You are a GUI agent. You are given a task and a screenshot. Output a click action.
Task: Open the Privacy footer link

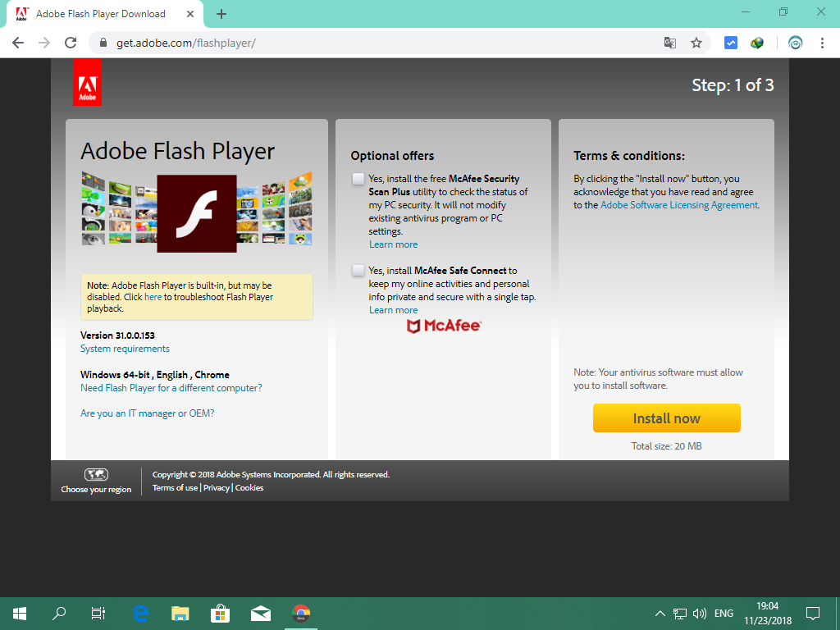(217, 487)
